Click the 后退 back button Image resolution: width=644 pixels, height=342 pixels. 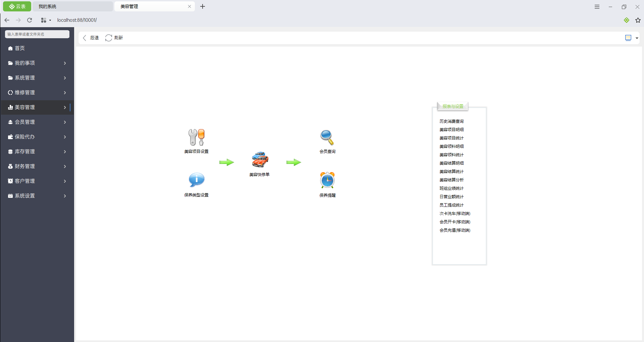point(91,38)
